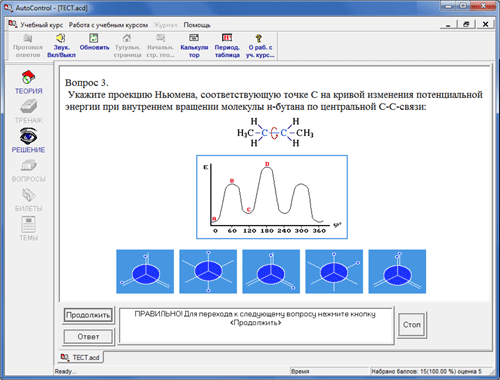The height and width of the screenshot is (380, 500).
Task: Select the first Newman projection thumbnail
Action: coord(145,271)
